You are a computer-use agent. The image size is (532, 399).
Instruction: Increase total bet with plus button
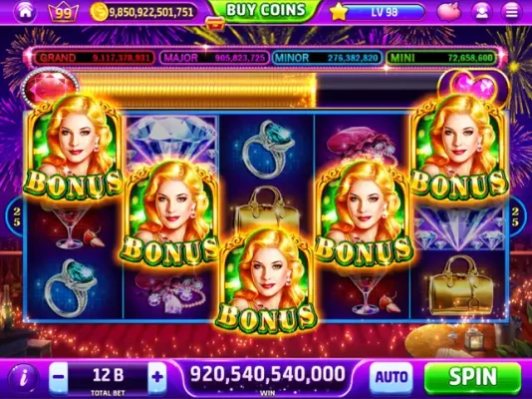[157, 377]
